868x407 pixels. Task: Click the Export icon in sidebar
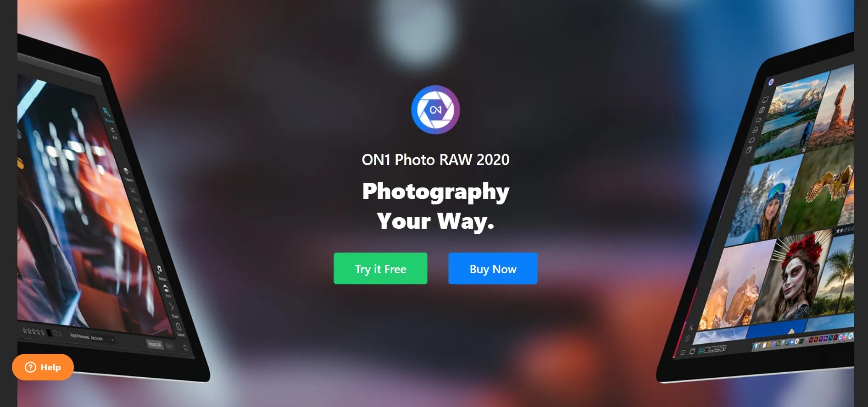coord(179,329)
